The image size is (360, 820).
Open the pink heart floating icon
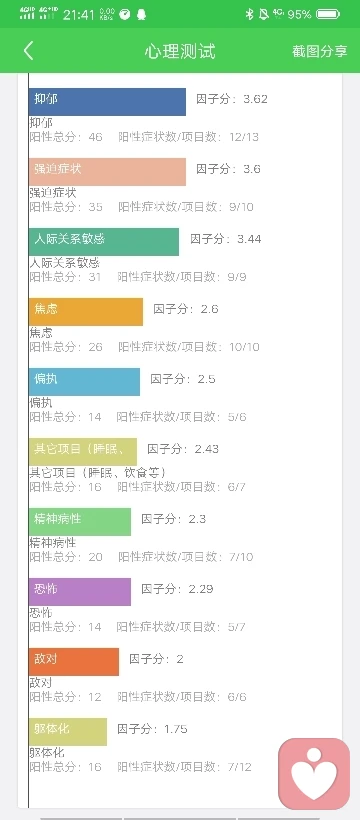pos(314,773)
